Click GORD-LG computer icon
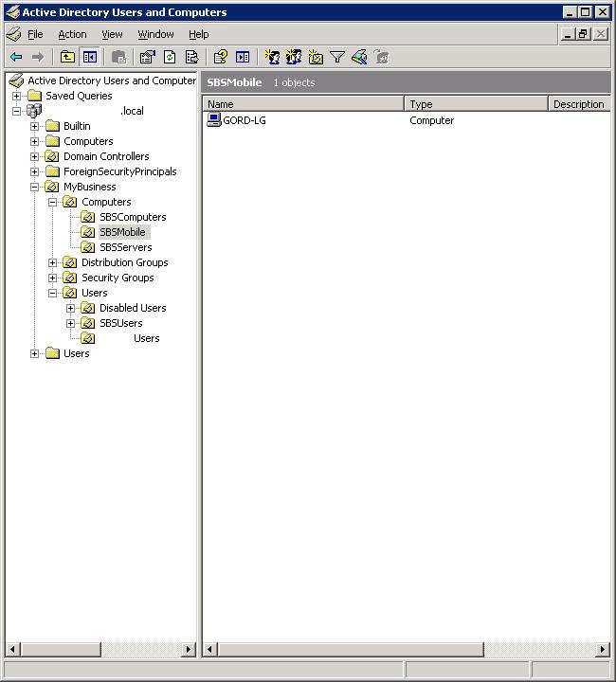The width and height of the screenshot is (616, 682). (x=213, y=119)
